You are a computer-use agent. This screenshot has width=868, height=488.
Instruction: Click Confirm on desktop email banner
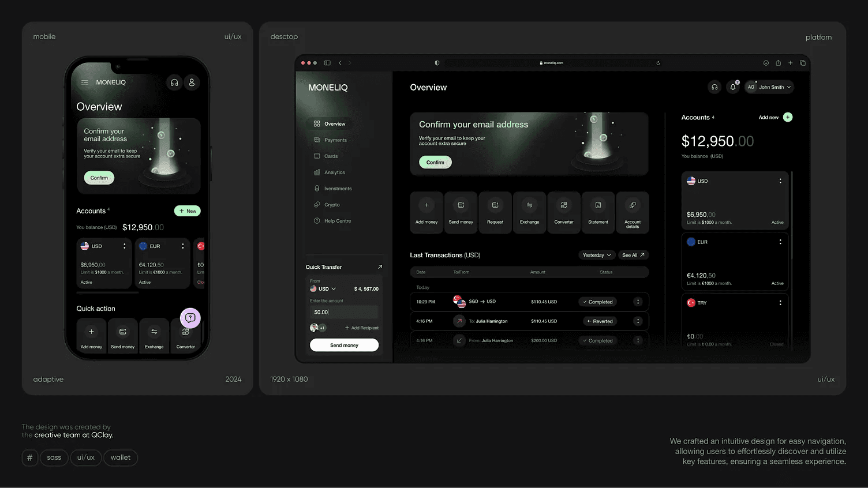[435, 162]
